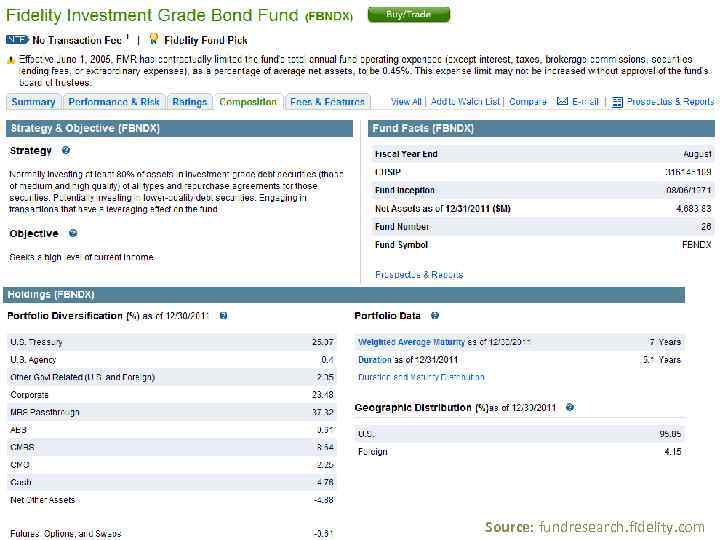Click the CUSIP row label
720x540 pixels.
[388, 172]
